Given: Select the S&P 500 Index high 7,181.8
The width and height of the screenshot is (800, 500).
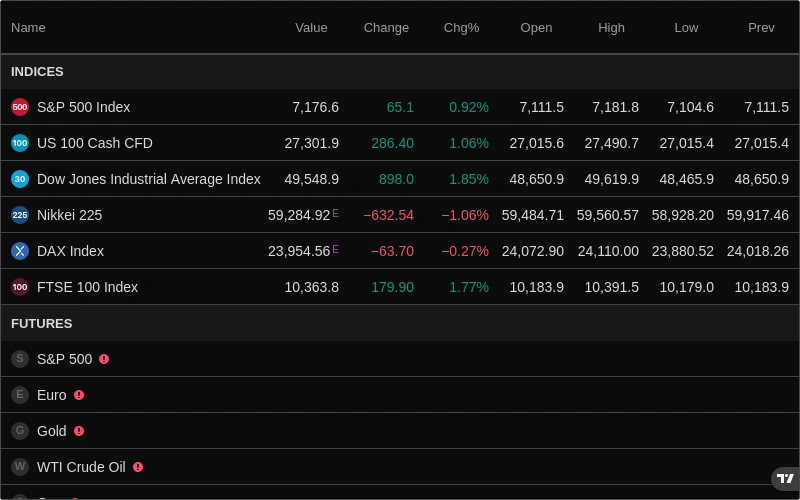Looking at the screenshot, I should tap(615, 107).
